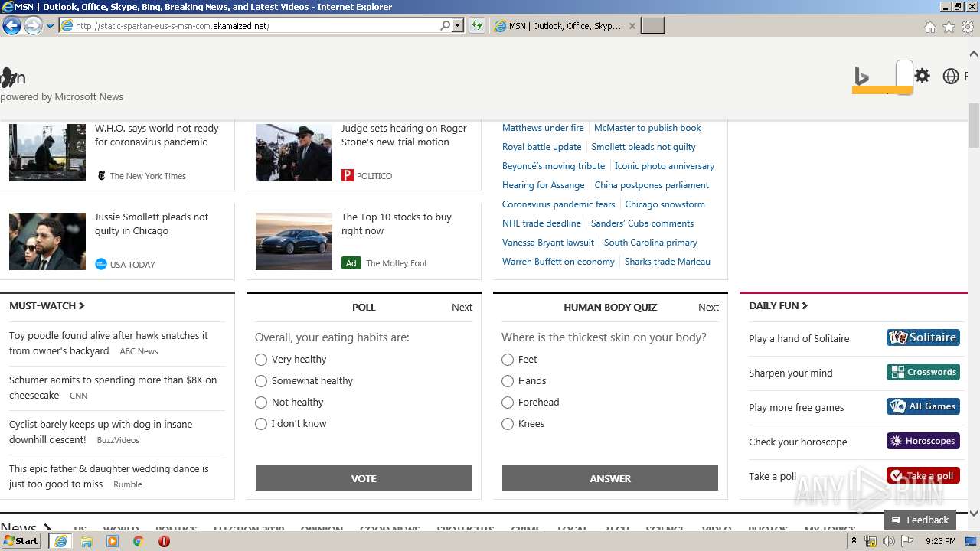Click the browser Forward arrow button
Viewport: 980px width, 551px height.
33,25
